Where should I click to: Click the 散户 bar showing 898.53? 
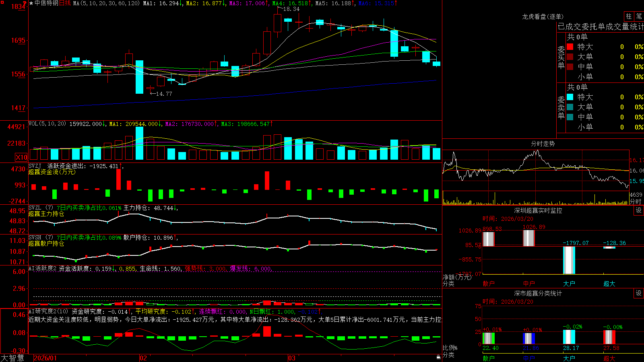(489, 239)
